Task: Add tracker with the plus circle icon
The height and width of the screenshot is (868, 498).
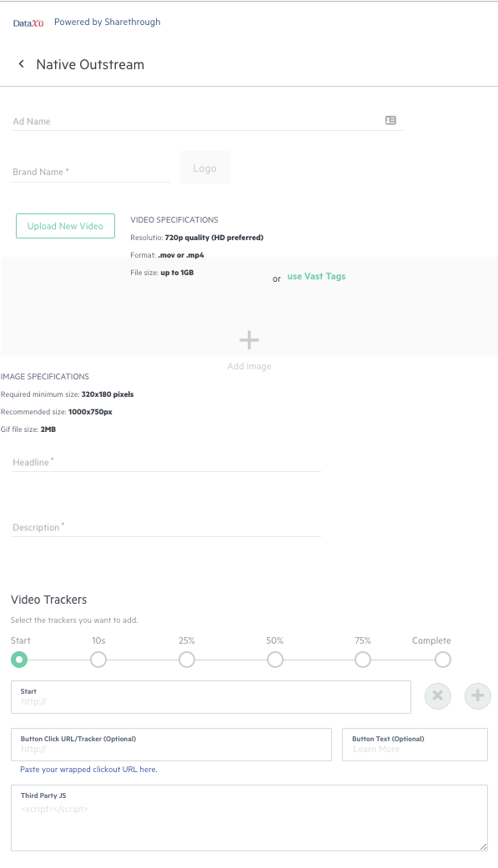Action: pyautogui.click(x=477, y=696)
